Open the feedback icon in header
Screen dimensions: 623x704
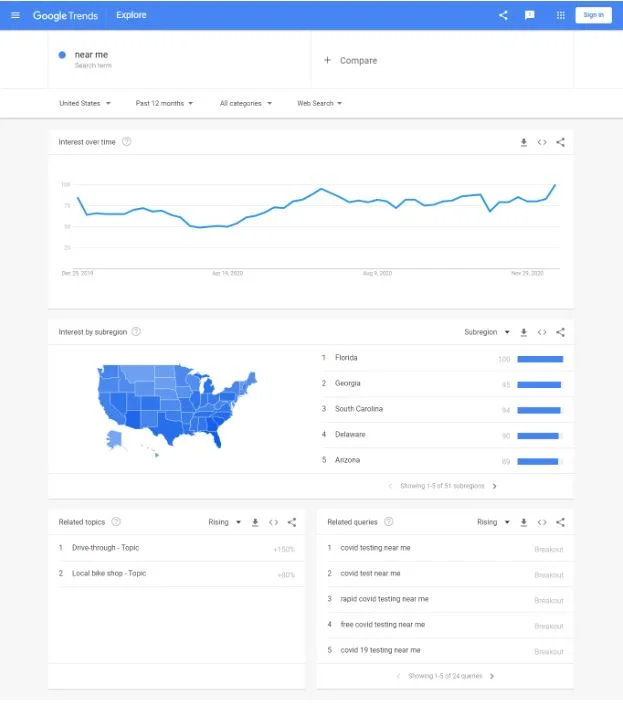[530, 15]
